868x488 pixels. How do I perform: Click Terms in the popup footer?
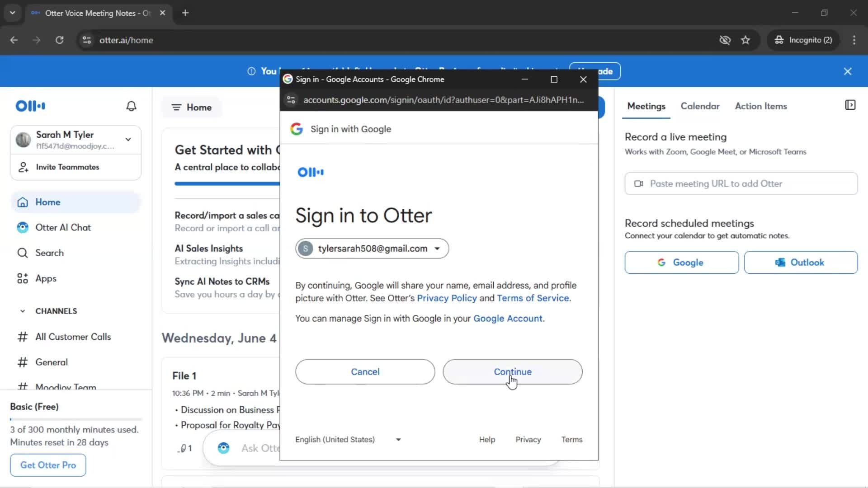(x=572, y=440)
